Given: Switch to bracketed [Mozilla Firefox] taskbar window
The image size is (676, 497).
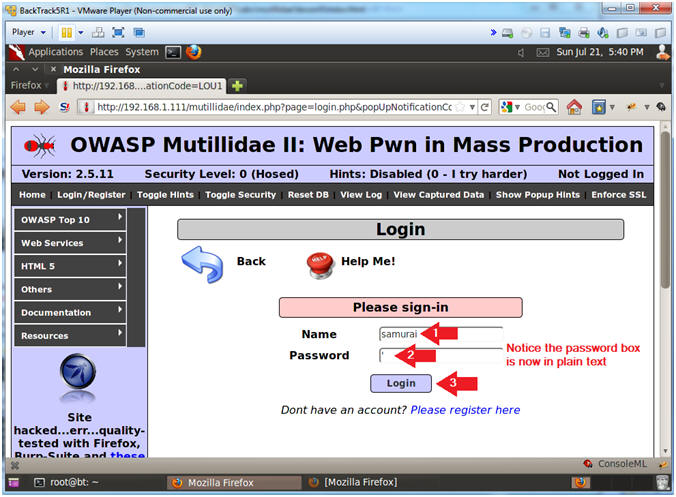Looking at the screenshot, I should 354,482.
